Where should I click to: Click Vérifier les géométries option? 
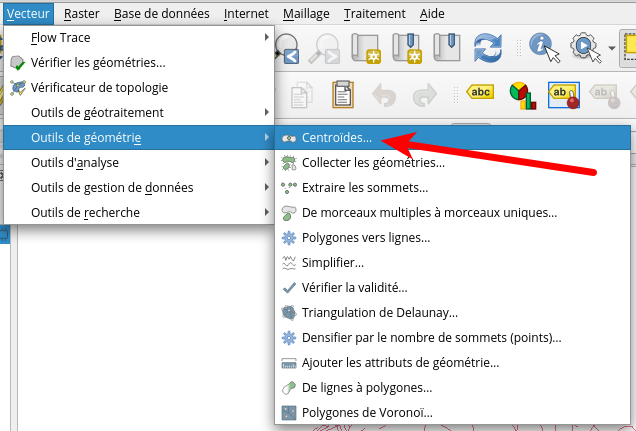point(98,62)
